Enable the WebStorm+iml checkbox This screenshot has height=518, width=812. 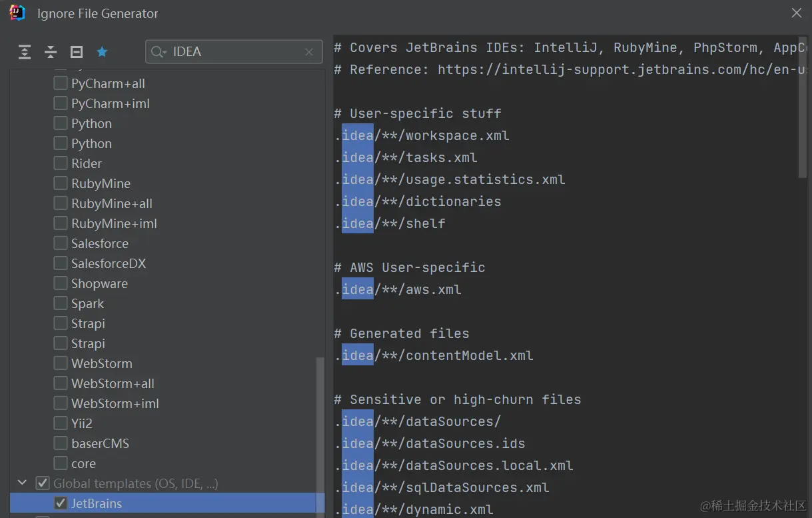click(61, 403)
